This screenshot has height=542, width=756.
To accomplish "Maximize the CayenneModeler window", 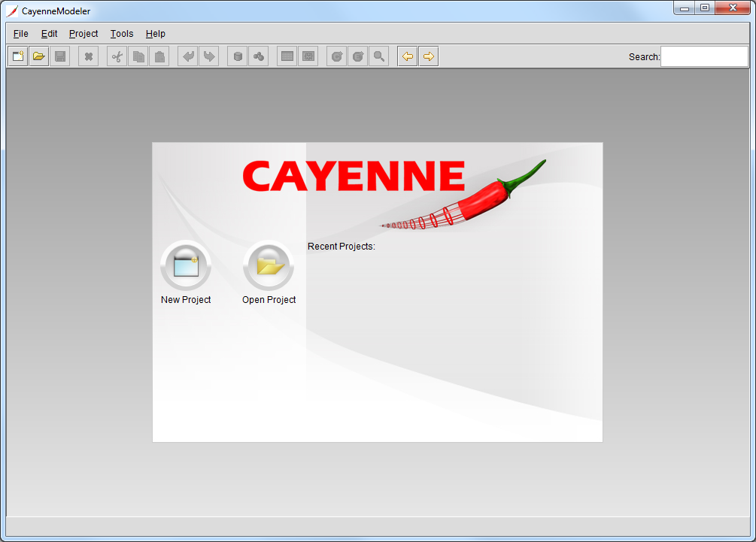I will coord(705,8).
